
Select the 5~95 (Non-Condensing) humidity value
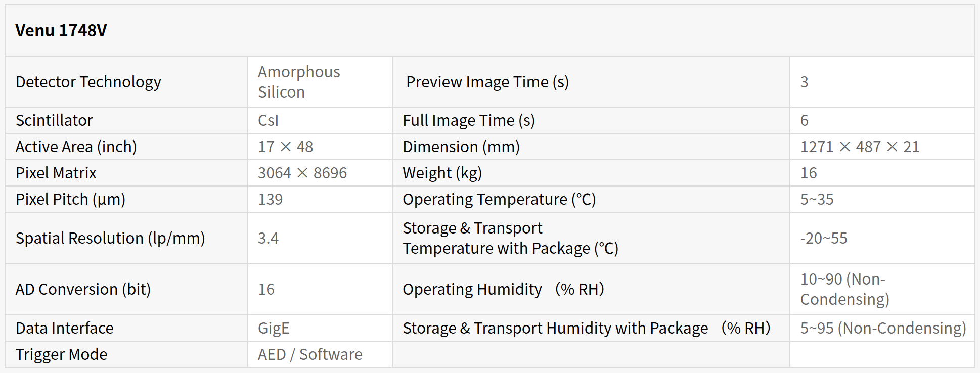[x=883, y=328]
